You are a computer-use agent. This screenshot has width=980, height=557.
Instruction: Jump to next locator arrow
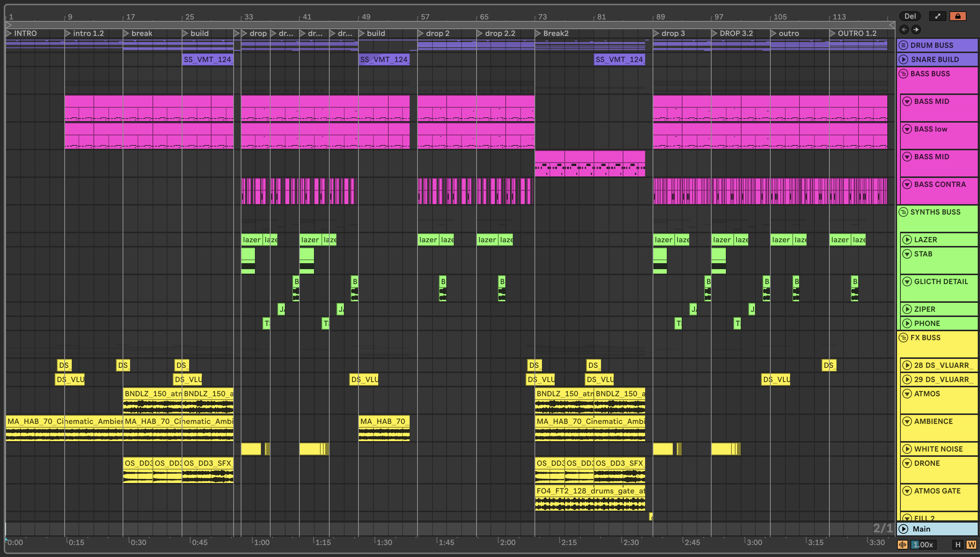916,30
